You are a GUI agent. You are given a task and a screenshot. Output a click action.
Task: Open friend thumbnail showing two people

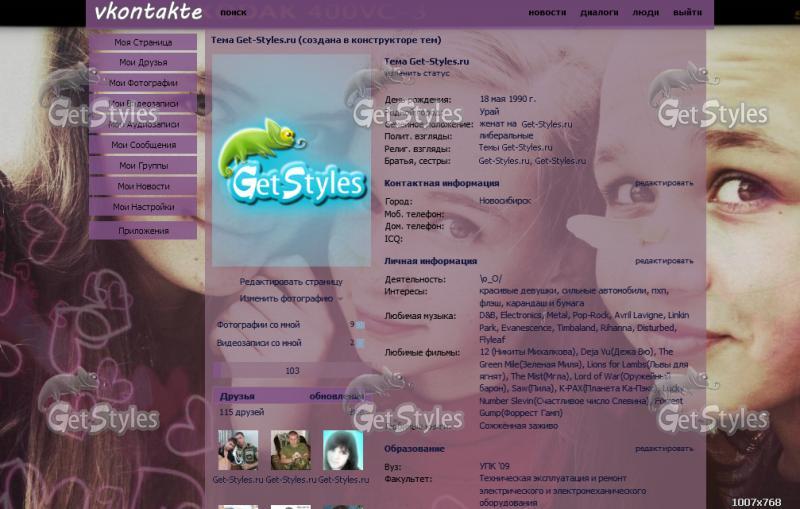(x=238, y=450)
